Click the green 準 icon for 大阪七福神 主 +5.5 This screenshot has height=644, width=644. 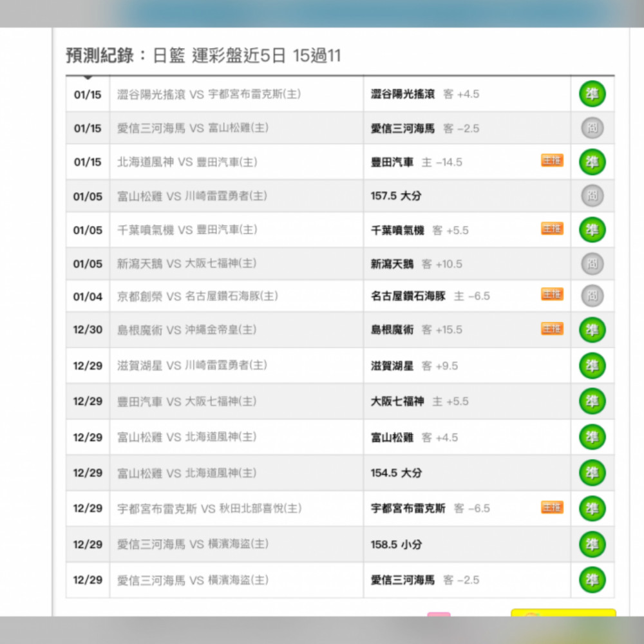coord(592,401)
